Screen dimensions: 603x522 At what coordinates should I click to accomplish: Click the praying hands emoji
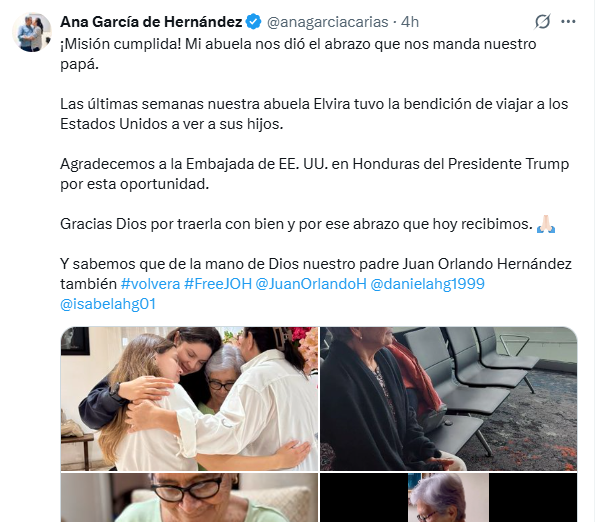tap(546, 224)
